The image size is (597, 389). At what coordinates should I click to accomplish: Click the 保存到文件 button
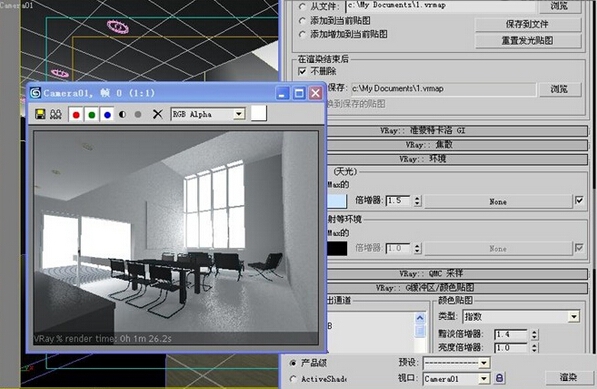(x=528, y=24)
